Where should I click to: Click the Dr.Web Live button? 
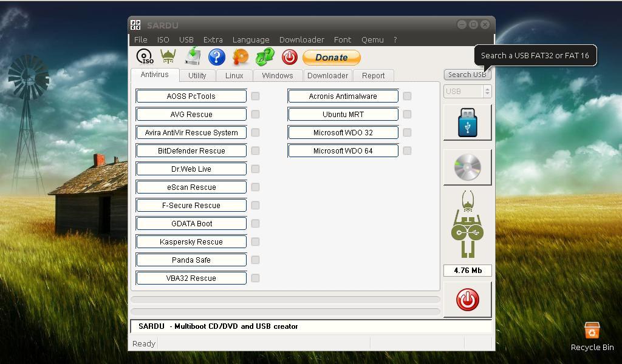[191, 169]
